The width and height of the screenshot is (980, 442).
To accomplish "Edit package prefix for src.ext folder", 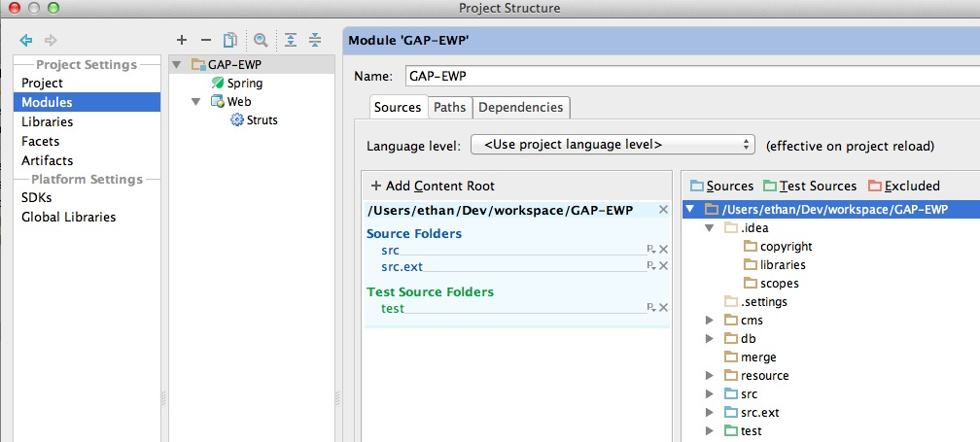I will pos(650,266).
